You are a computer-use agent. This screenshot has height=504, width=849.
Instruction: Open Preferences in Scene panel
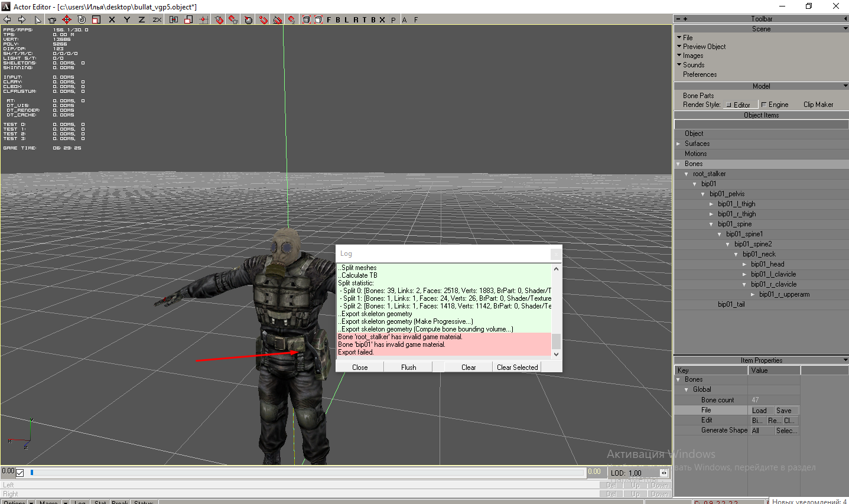tap(700, 74)
